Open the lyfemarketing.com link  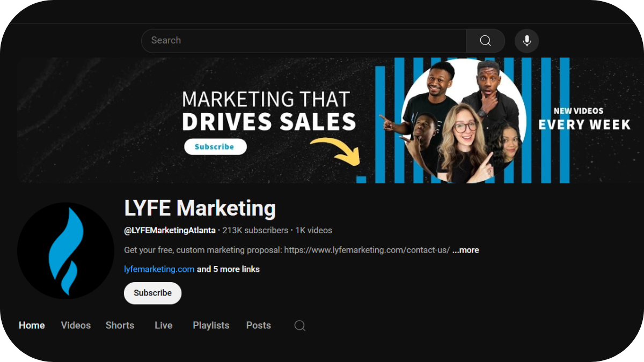click(159, 269)
